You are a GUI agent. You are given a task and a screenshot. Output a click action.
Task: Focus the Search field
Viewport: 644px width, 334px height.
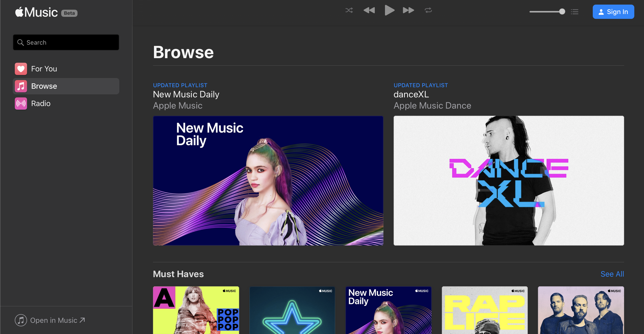coord(66,42)
